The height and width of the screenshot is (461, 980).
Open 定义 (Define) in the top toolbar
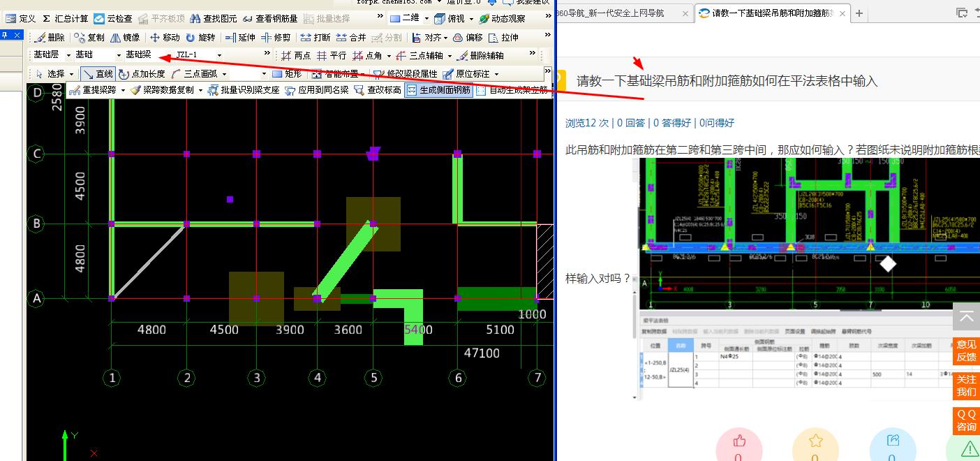click(21, 19)
